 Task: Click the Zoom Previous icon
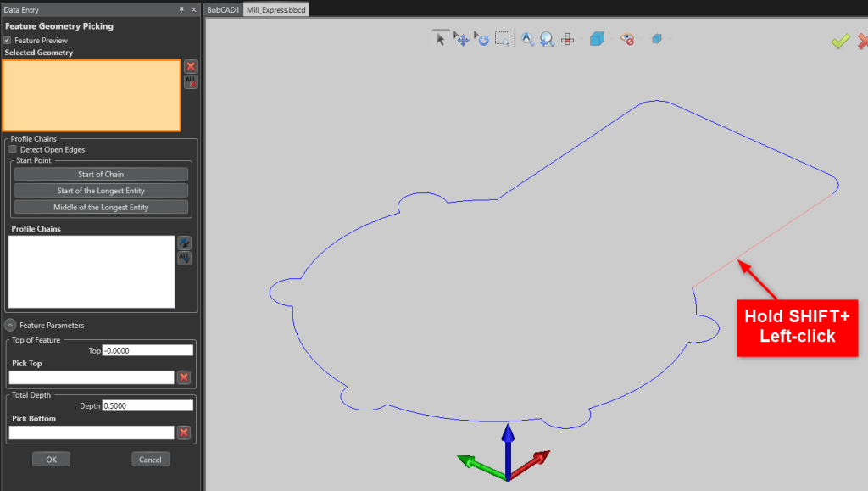click(547, 38)
